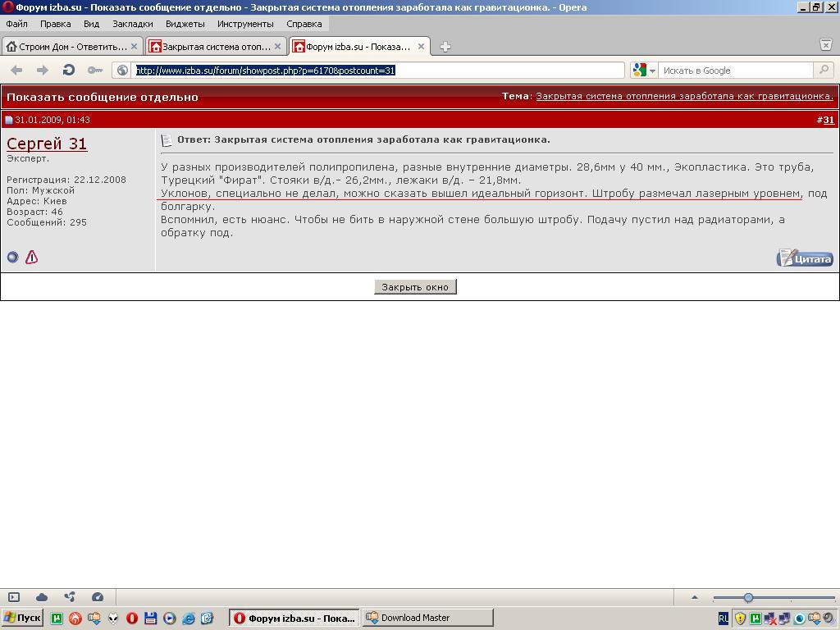Click the Цитата quote button
The image size is (840, 630).
coord(805,258)
